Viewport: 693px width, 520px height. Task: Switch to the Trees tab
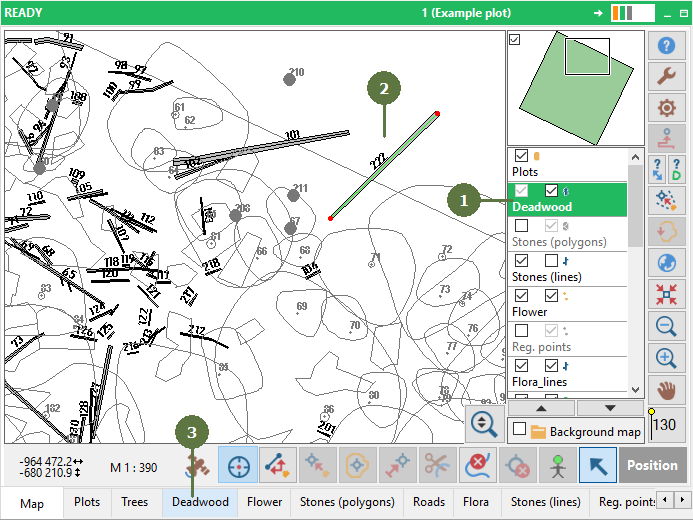pyautogui.click(x=134, y=502)
